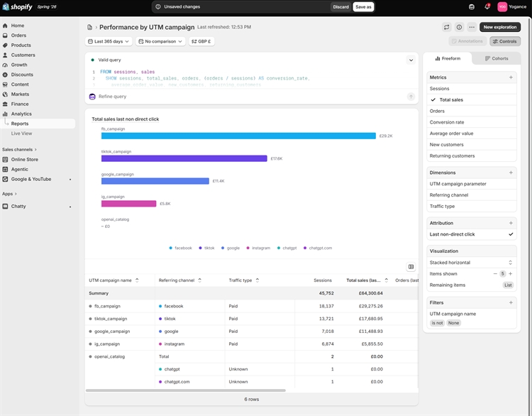Switch to the Cohorts tab
This screenshot has width=532, height=416.
pos(497,58)
